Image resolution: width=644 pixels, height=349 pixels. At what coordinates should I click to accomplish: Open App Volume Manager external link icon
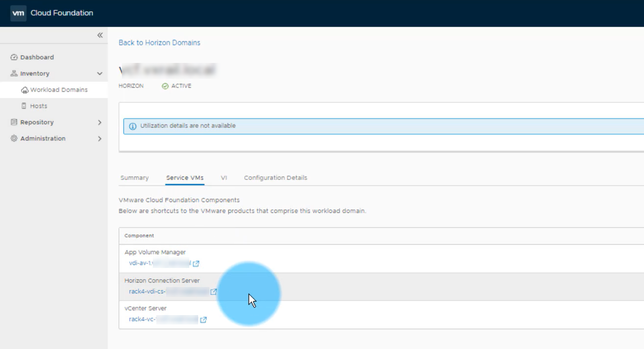[196, 263]
